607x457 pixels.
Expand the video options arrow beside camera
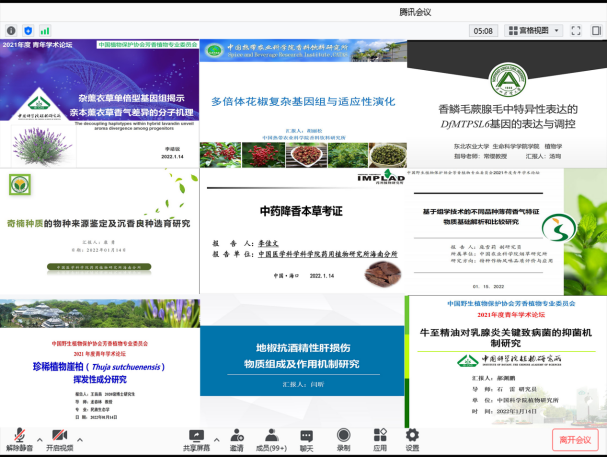point(82,435)
